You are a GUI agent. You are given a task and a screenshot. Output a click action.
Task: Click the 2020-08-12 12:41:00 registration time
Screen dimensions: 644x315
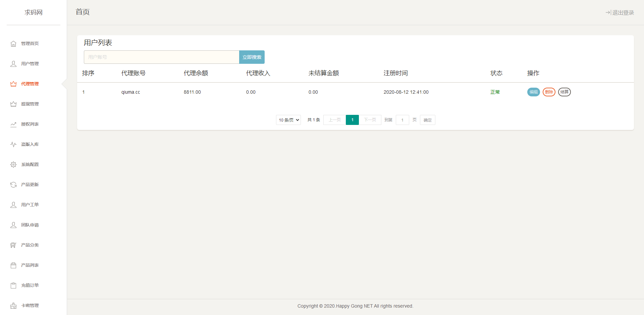coord(406,92)
